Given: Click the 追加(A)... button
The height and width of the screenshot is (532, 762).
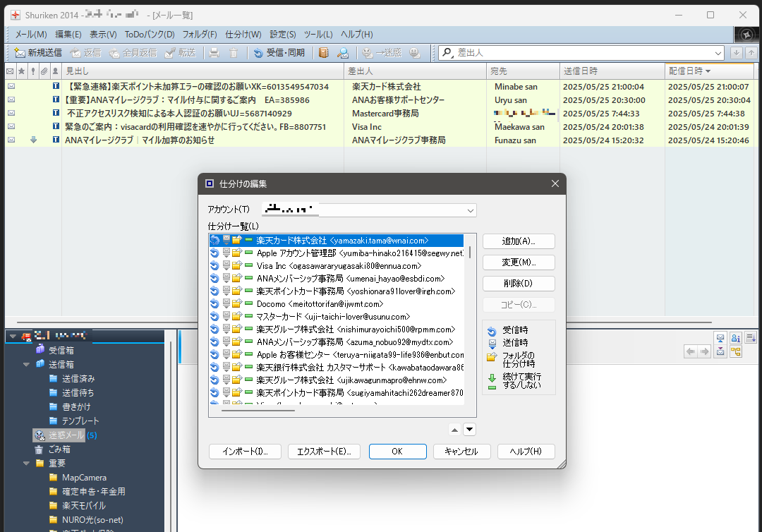Looking at the screenshot, I should point(519,241).
